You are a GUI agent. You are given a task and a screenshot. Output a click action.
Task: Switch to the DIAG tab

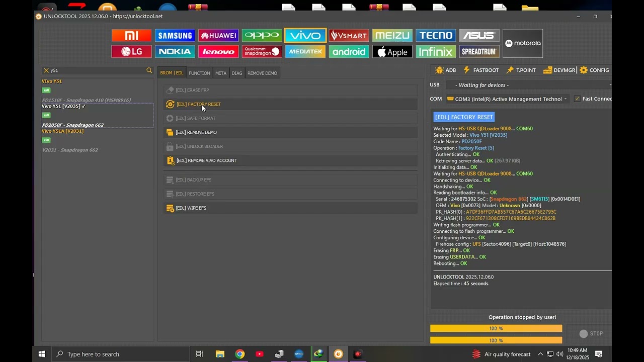[x=237, y=73]
